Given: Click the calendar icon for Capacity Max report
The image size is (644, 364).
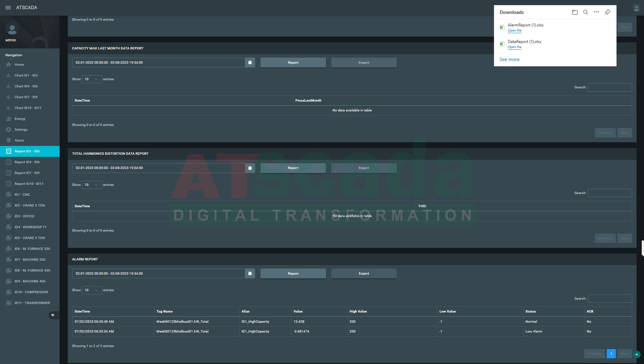Looking at the screenshot, I should [x=250, y=63].
